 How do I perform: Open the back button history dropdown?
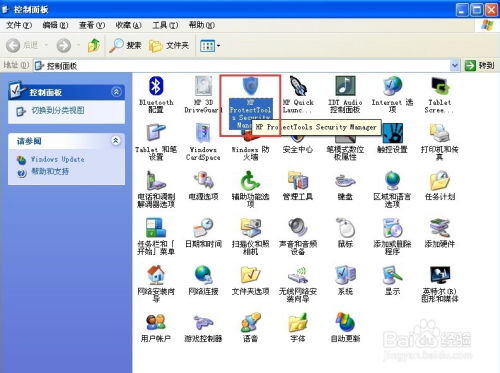(x=46, y=45)
